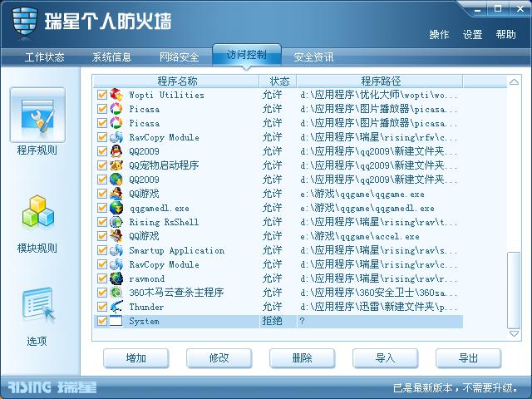Open the 帮助 menu
This screenshot has width=532, height=399.
click(505, 34)
